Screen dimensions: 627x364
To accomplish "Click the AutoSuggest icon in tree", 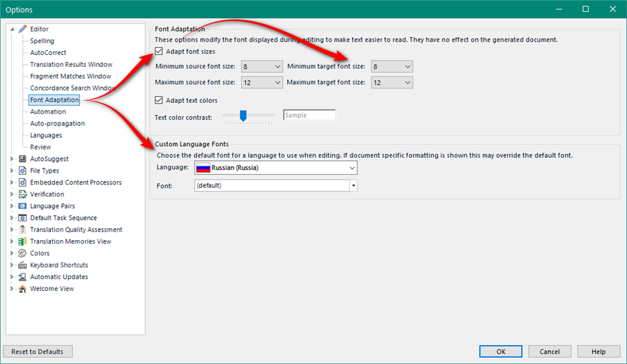I will click(x=22, y=159).
